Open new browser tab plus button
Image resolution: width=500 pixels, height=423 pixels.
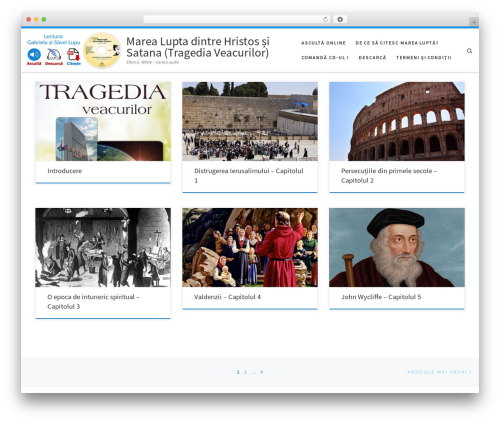coord(474,22)
